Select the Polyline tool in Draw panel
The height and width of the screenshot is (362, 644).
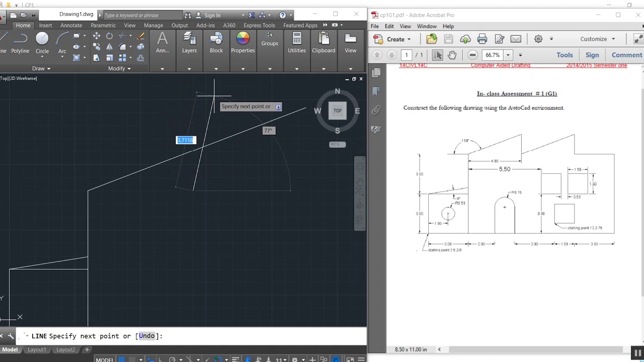click(20, 43)
